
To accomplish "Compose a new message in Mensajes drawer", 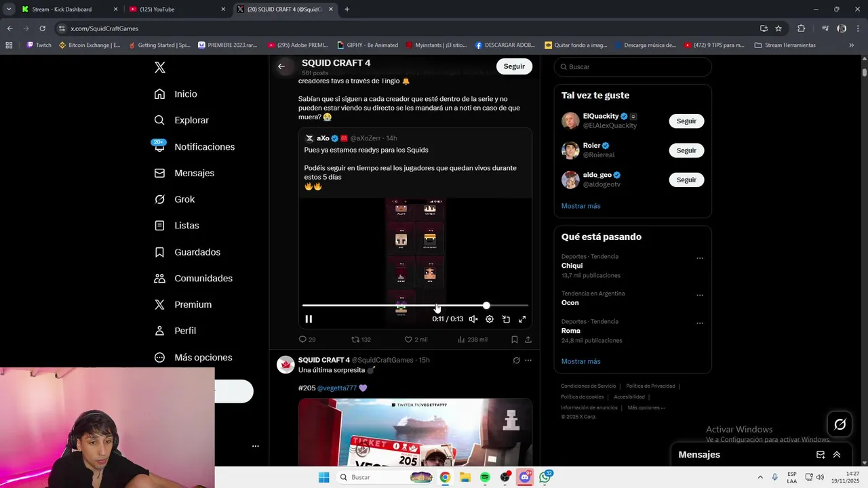I will click(x=821, y=455).
